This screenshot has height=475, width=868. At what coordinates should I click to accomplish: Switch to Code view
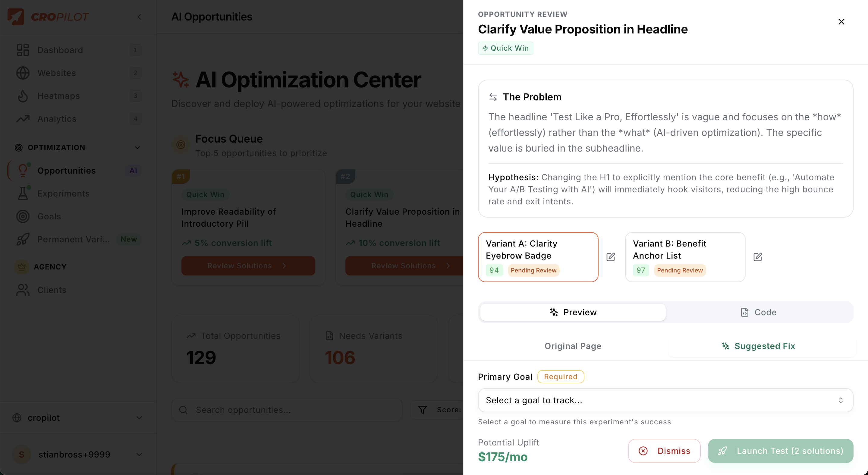758,312
